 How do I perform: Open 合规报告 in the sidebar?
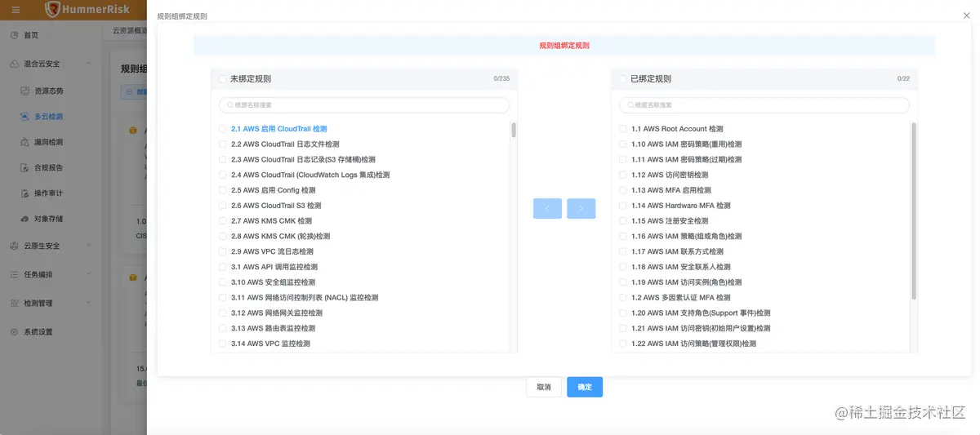pyautogui.click(x=48, y=167)
